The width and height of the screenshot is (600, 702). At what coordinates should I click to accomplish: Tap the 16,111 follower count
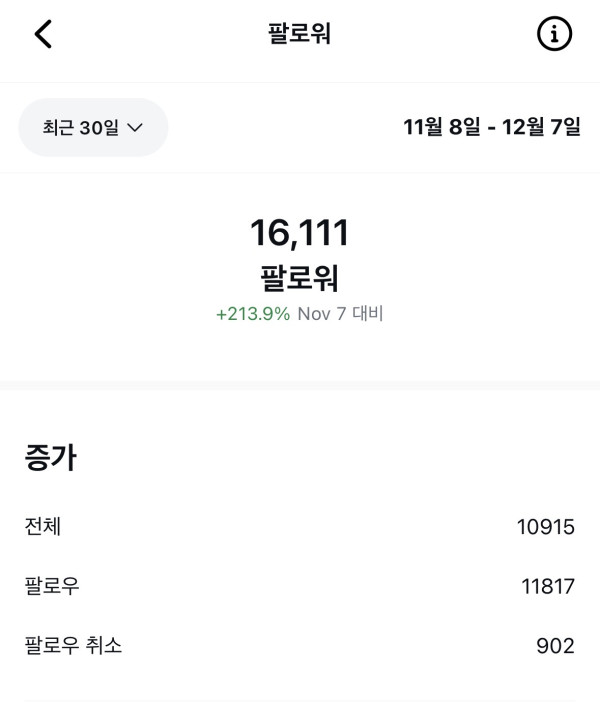pos(299,233)
